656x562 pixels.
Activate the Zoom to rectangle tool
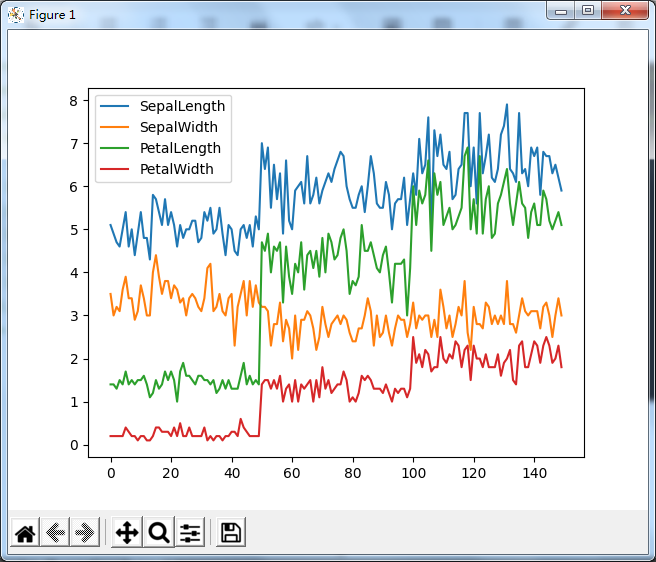[x=159, y=532]
